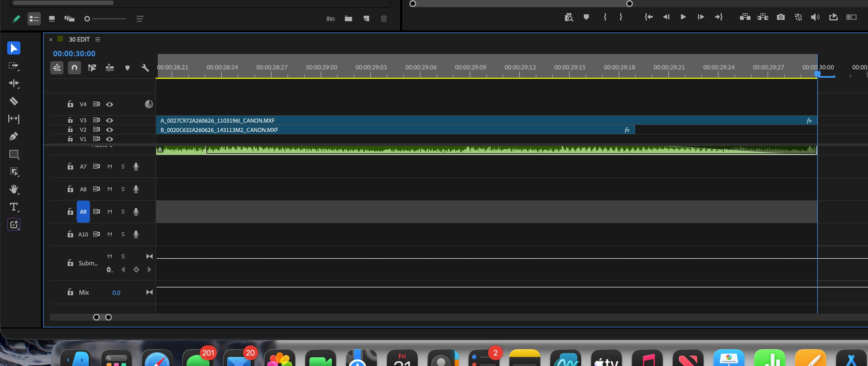Toggle V1 track visibility eye
Viewport: 868px width, 366px height.
click(110, 139)
